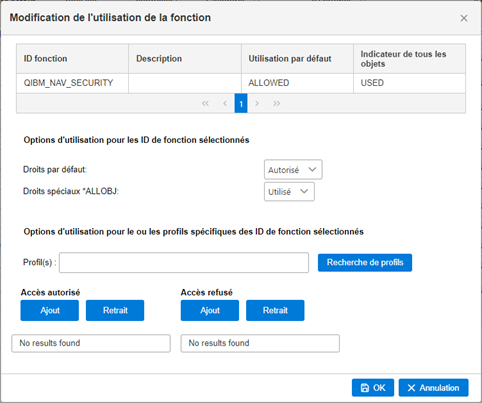Image resolution: width=482 pixels, height=403 pixels.
Task: Confirm with the OK save button
Action: tap(373, 388)
